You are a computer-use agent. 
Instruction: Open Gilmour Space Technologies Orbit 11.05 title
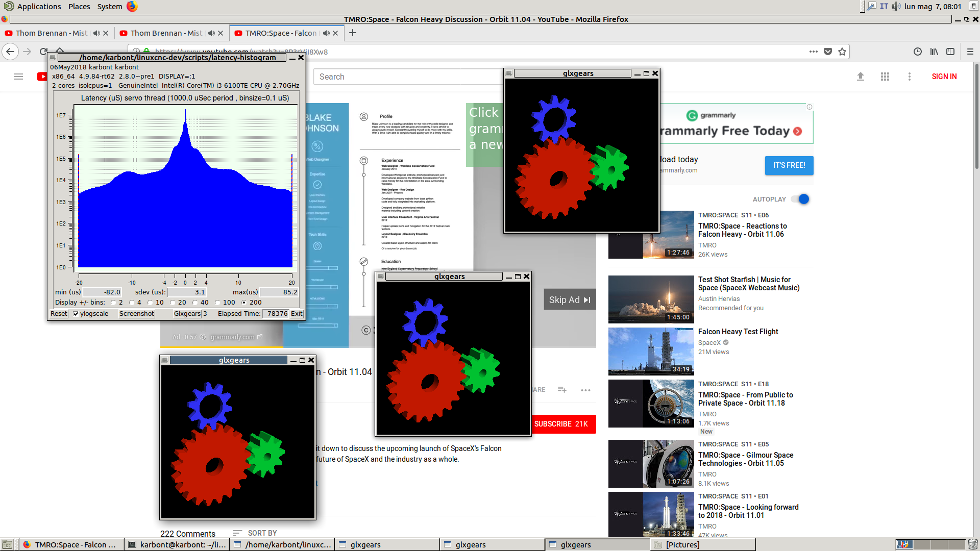point(746,459)
